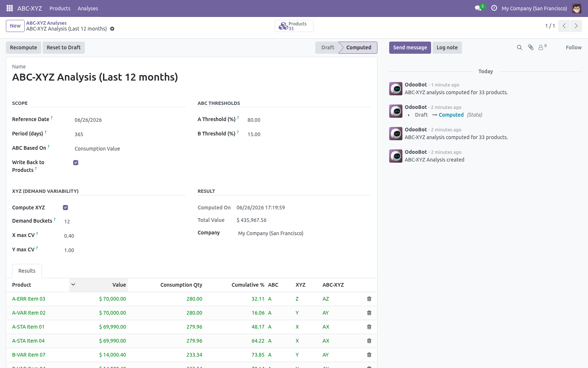This screenshot has height=368, width=588.
Task: Attach files with paperclip icon
Action: pyautogui.click(x=531, y=47)
